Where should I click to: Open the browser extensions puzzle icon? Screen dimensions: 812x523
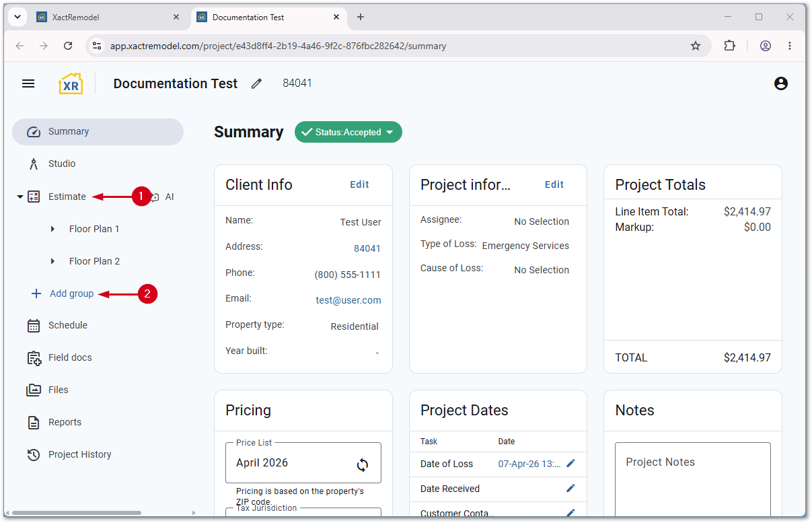point(729,46)
